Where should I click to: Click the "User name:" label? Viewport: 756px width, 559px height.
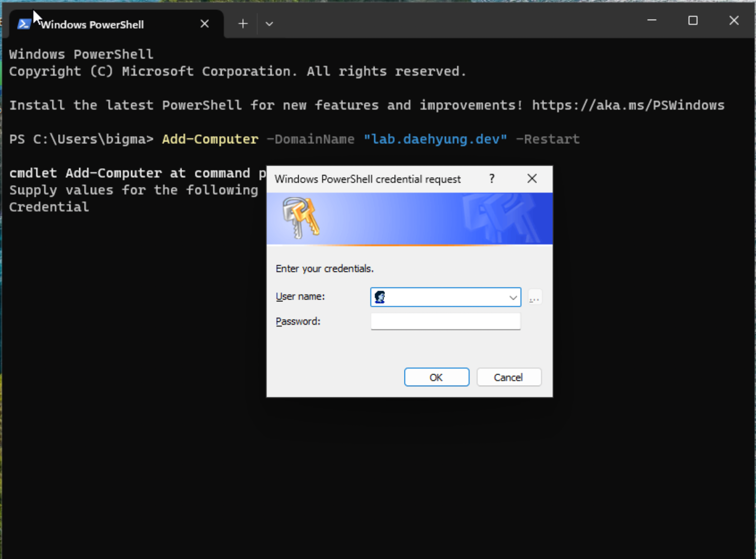(300, 296)
